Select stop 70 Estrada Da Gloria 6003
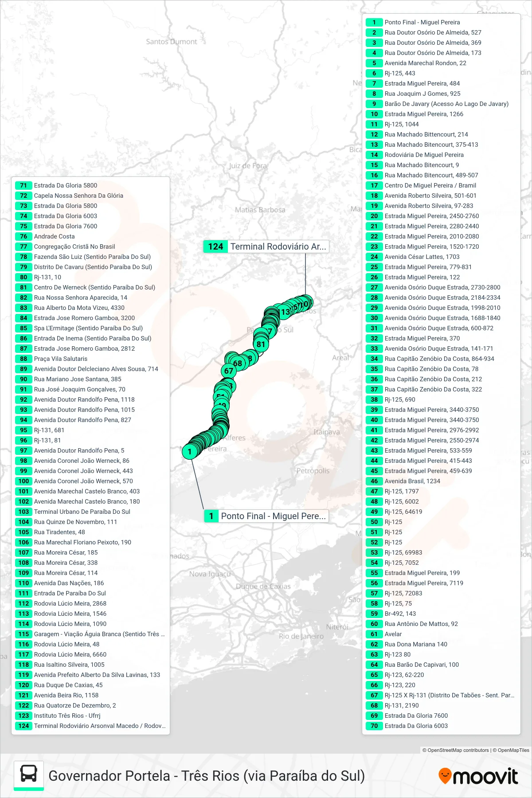Screen dimensions: 532x798 point(407,726)
